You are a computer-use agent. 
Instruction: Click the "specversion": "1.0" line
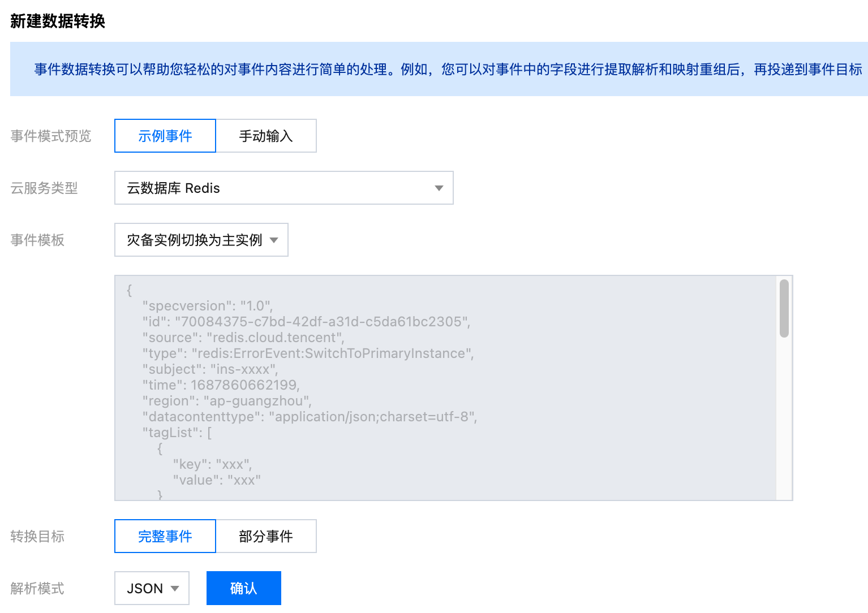coord(207,306)
